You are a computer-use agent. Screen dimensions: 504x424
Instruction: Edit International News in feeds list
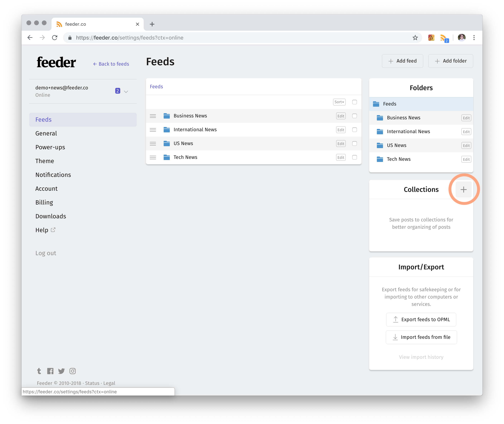click(341, 130)
